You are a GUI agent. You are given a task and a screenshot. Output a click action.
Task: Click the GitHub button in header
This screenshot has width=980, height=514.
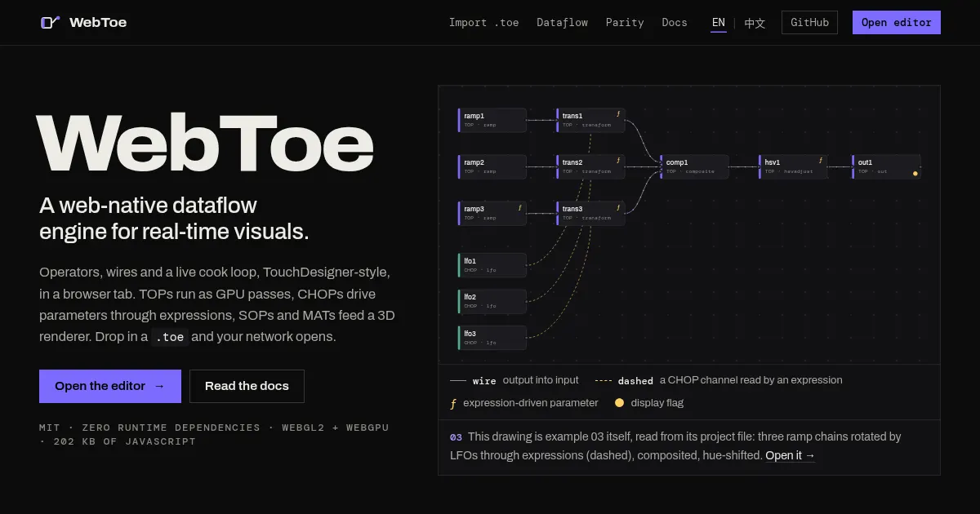(x=809, y=23)
